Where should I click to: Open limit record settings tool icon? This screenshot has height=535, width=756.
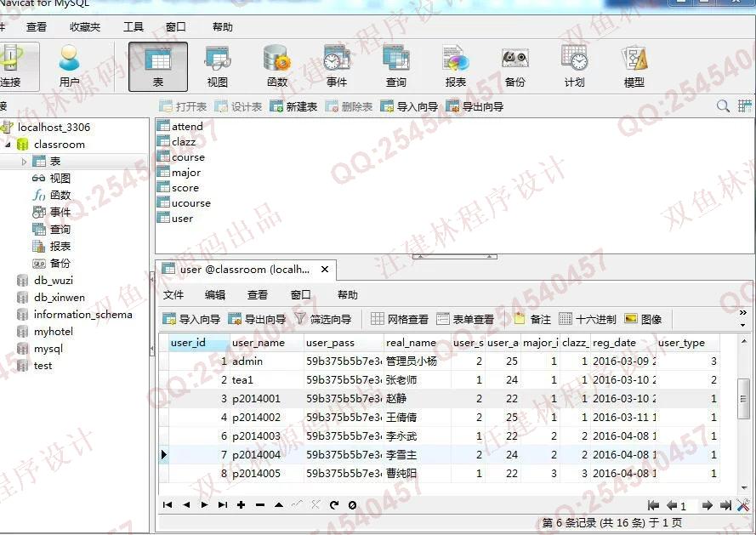click(x=743, y=505)
